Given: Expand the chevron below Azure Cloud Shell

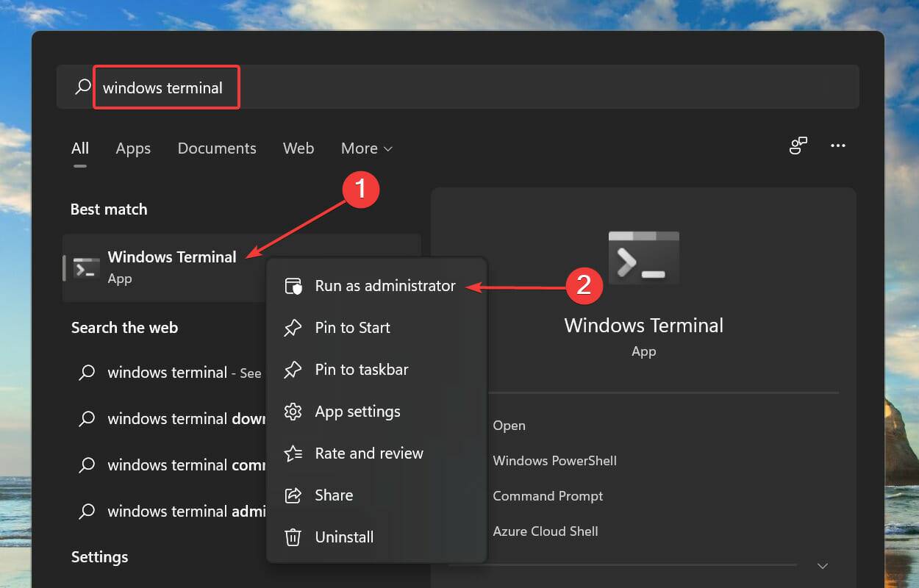Looking at the screenshot, I should click(x=821, y=566).
